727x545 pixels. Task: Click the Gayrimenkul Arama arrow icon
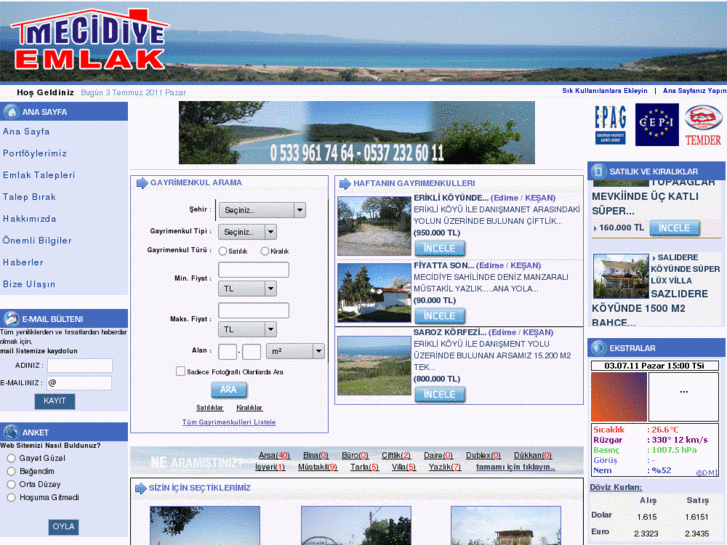tap(142, 183)
